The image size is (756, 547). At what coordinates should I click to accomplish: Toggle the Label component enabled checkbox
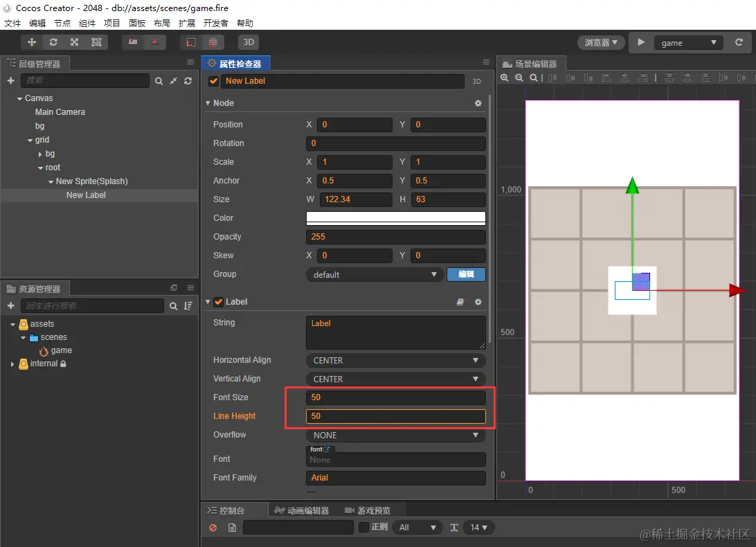pos(218,302)
